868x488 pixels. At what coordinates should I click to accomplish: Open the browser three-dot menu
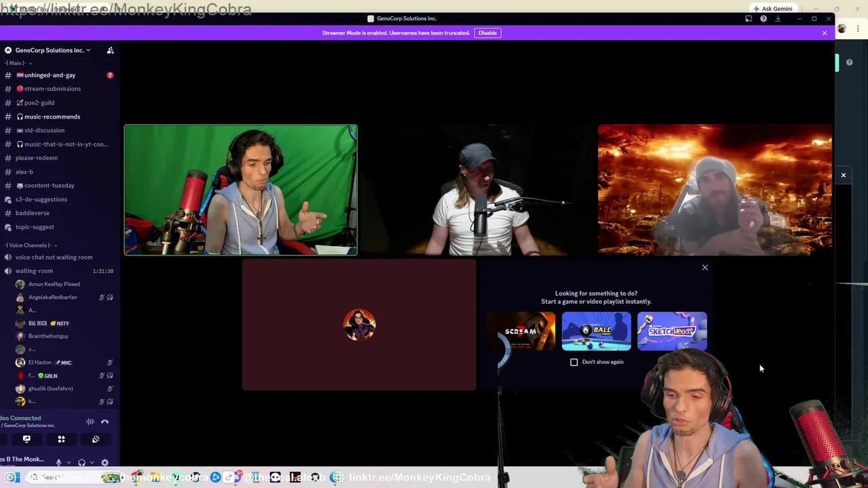(858, 28)
